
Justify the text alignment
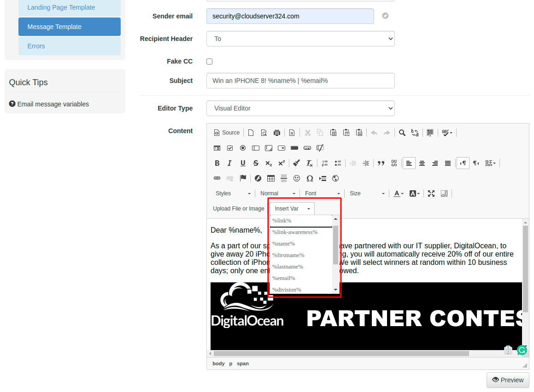point(448,163)
